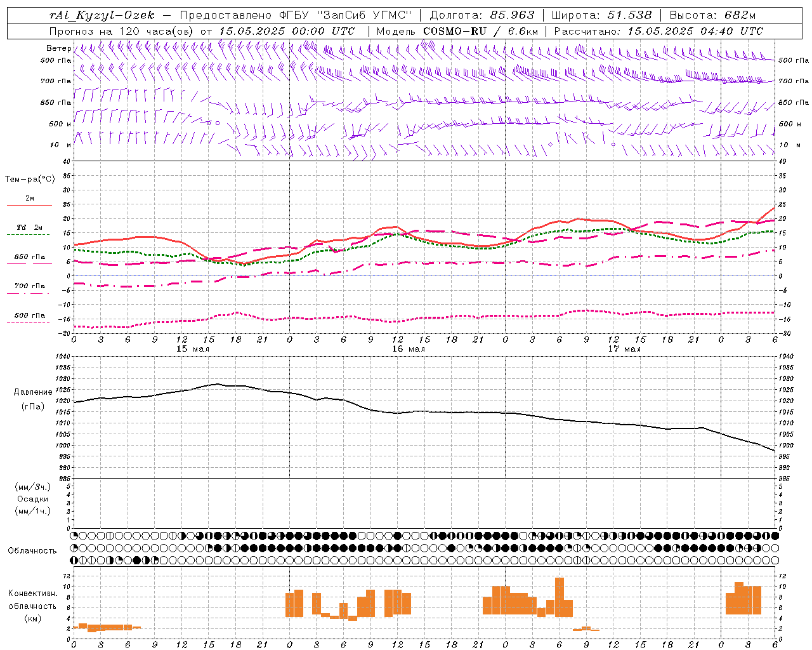The height and width of the screenshot is (650, 812).
Task: Click the station name rAl_Kyzyl-Ozek in header
Action: pyautogui.click(x=101, y=15)
